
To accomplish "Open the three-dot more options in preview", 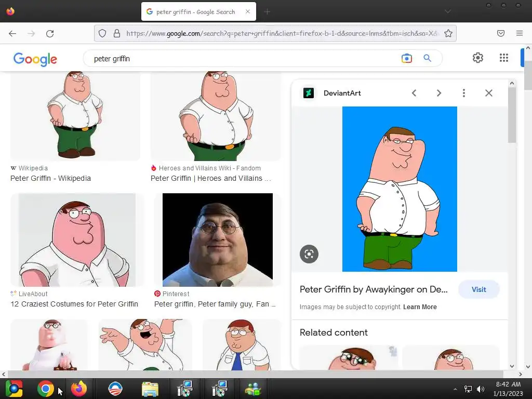I will pos(464,93).
